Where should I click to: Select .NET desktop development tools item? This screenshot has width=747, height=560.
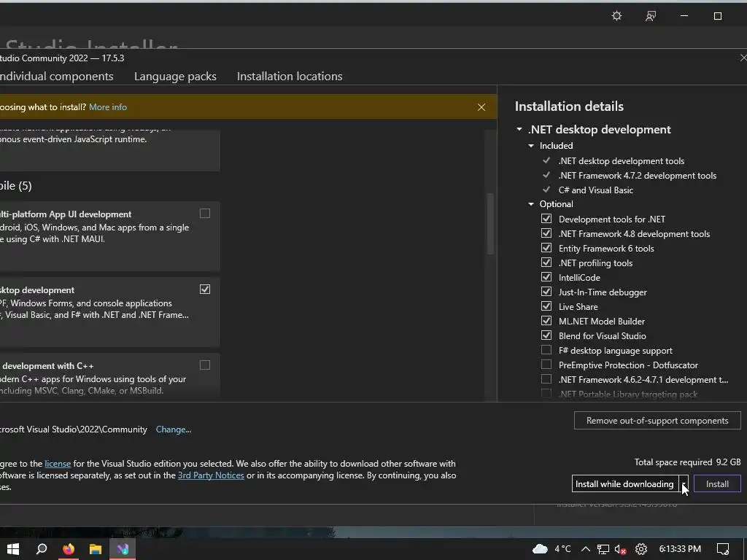click(622, 161)
